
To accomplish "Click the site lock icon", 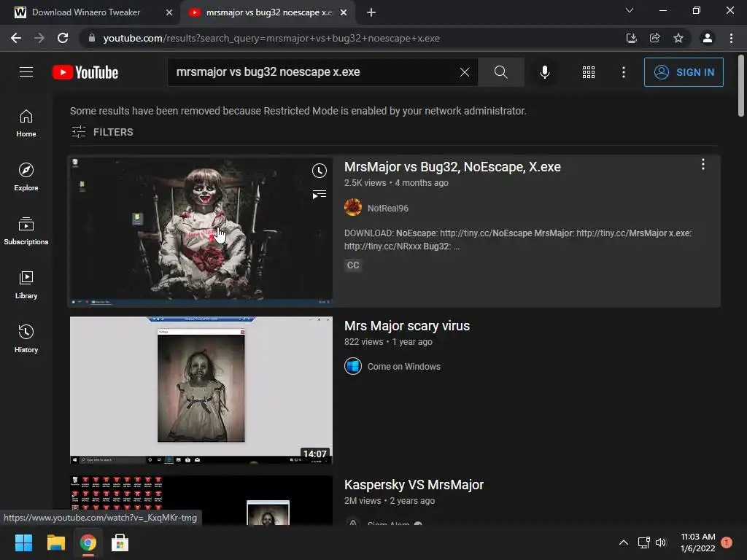I will [x=92, y=38].
